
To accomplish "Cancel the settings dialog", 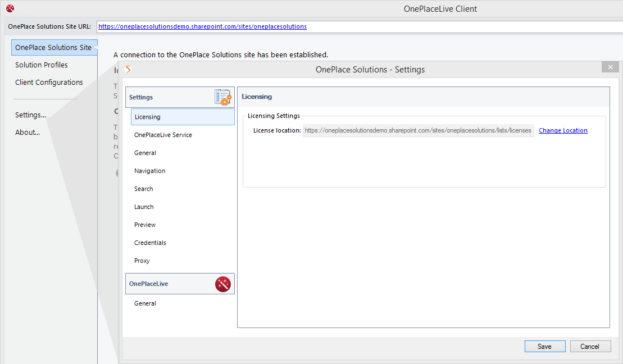I will 590,347.
